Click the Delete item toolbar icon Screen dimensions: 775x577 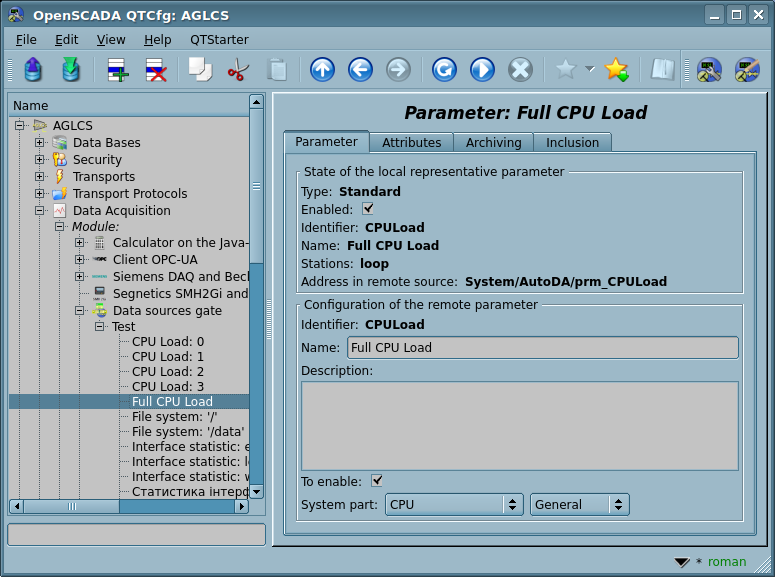point(156,69)
